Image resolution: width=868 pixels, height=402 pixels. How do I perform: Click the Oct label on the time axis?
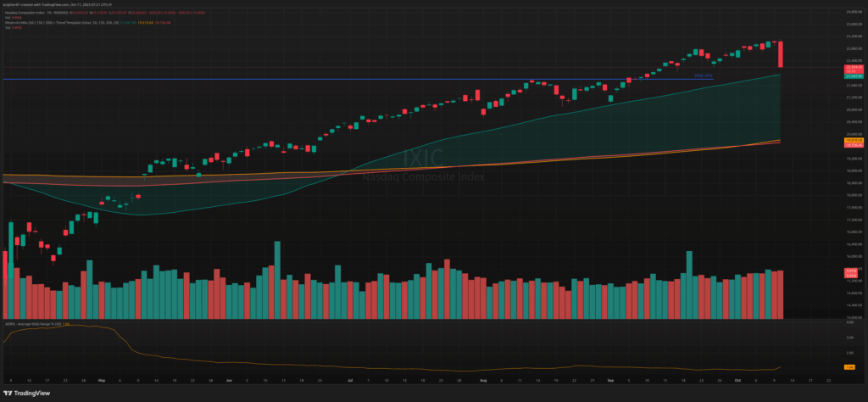[739, 382]
